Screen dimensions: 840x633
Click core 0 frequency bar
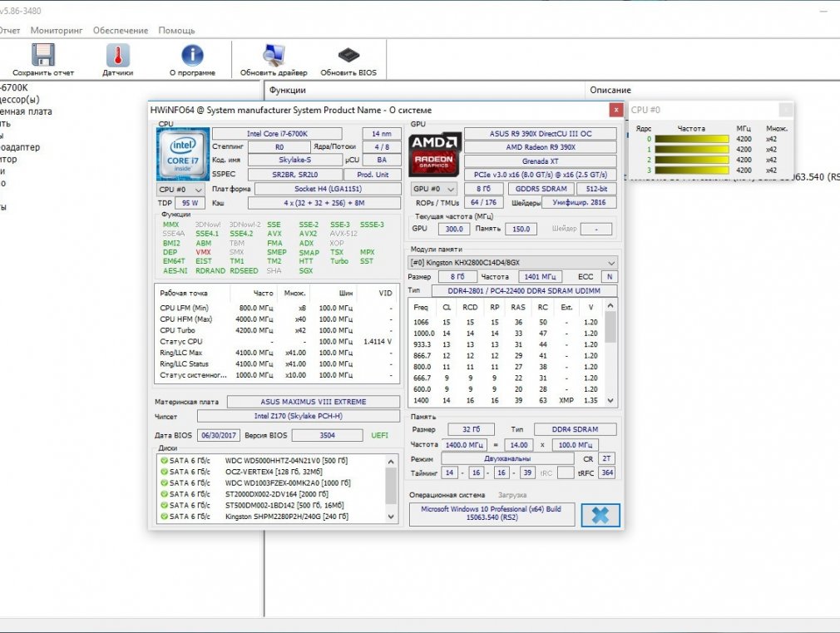pos(692,139)
